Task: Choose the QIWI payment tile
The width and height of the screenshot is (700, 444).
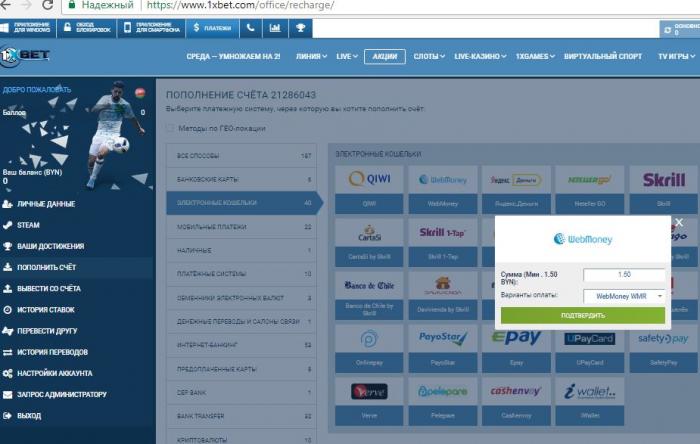Action: [x=369, y=190]
